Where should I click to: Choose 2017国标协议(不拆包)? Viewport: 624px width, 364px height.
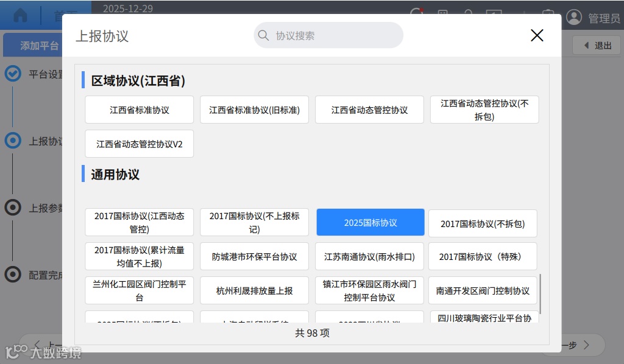tap(483, 223)
